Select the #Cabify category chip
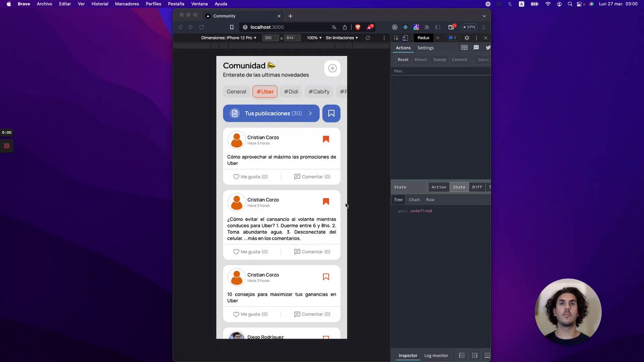This screenshot has width=644, height=362. coord(319,92)
